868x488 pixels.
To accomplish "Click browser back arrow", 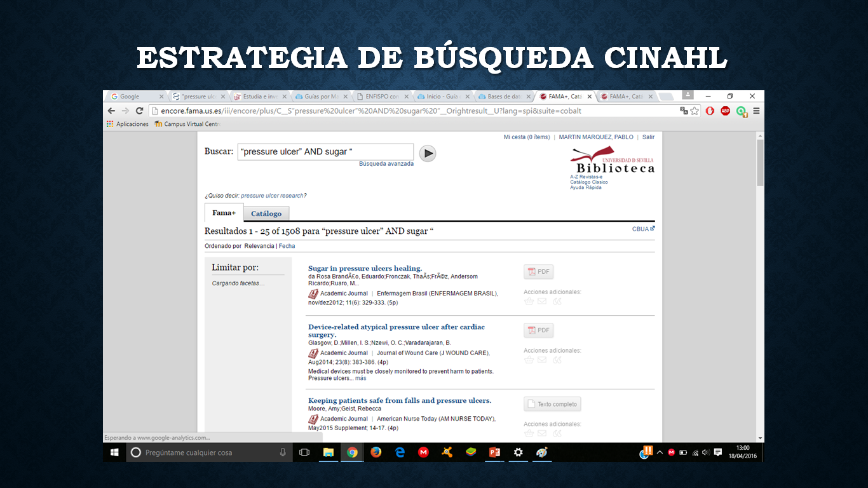I will (x=112, y=111).
